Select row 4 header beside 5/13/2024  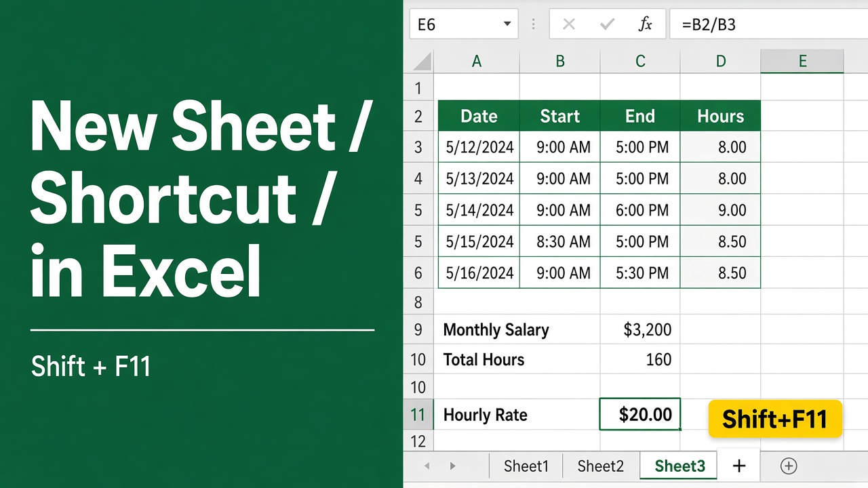click(418, 179)
